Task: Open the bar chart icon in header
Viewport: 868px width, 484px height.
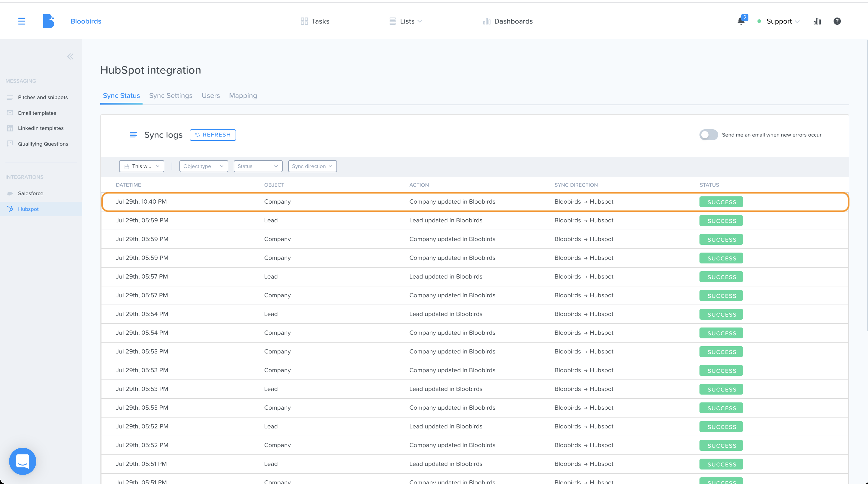Action: click(817, 21)
